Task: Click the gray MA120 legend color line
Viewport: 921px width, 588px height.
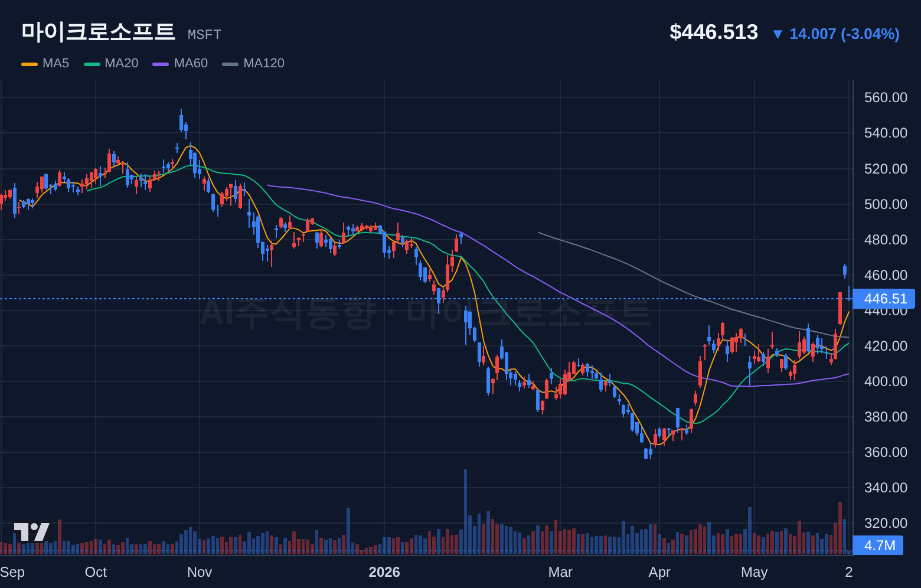Action: point(230,64)
